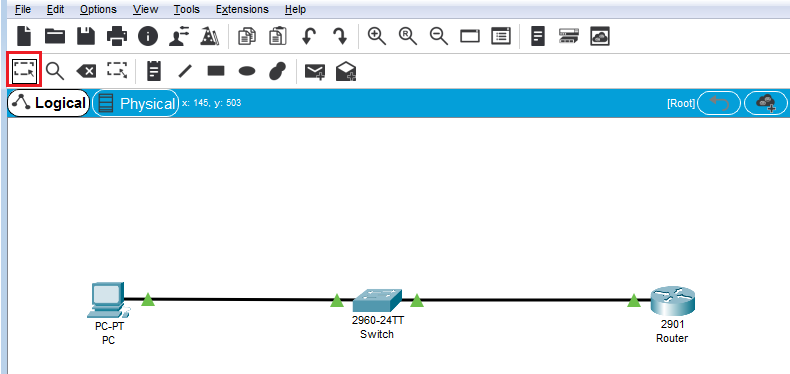Zoom in with magnifier plus icon
The image size is (790, 374).
click(x=377, y=36)
